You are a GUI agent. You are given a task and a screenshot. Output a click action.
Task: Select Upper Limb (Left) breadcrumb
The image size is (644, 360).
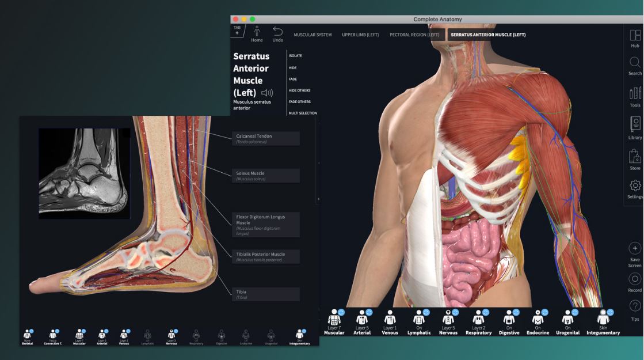(360, 35)
